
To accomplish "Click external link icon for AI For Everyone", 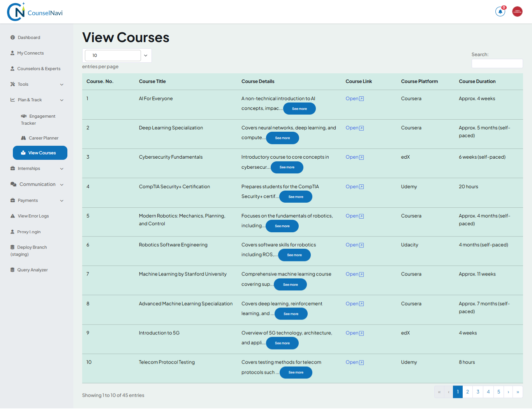I will pos(361,98).
